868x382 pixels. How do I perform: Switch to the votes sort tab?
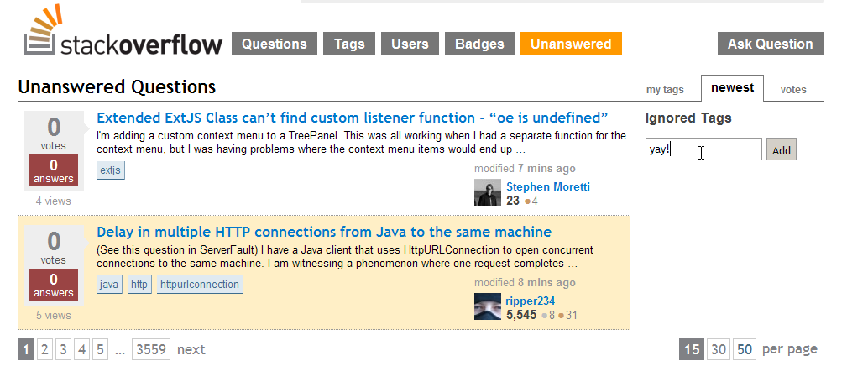[x=793, y=90]
